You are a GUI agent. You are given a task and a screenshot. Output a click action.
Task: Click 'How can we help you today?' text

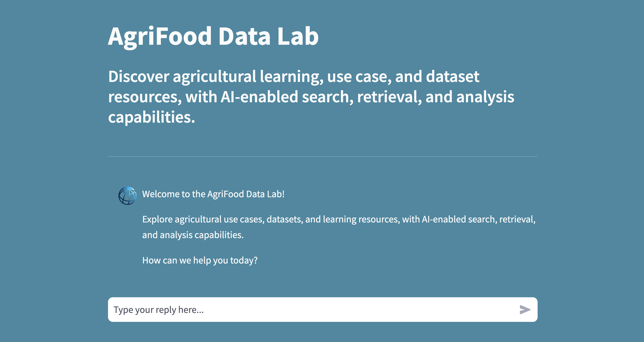[x=200, y=260]
